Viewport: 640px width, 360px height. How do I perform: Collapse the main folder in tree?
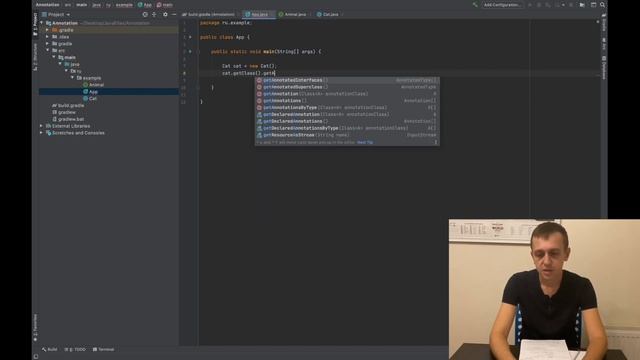[x=54, y=58]
